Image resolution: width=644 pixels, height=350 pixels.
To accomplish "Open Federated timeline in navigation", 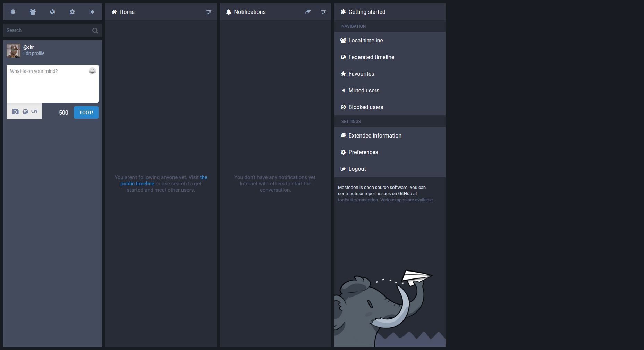I will pos(390,57).
